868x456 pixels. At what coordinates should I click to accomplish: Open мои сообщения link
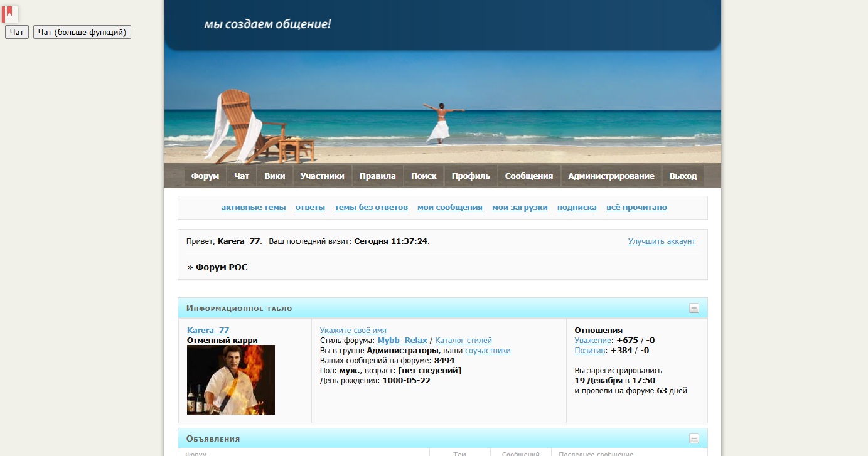[x=450, y=208]
